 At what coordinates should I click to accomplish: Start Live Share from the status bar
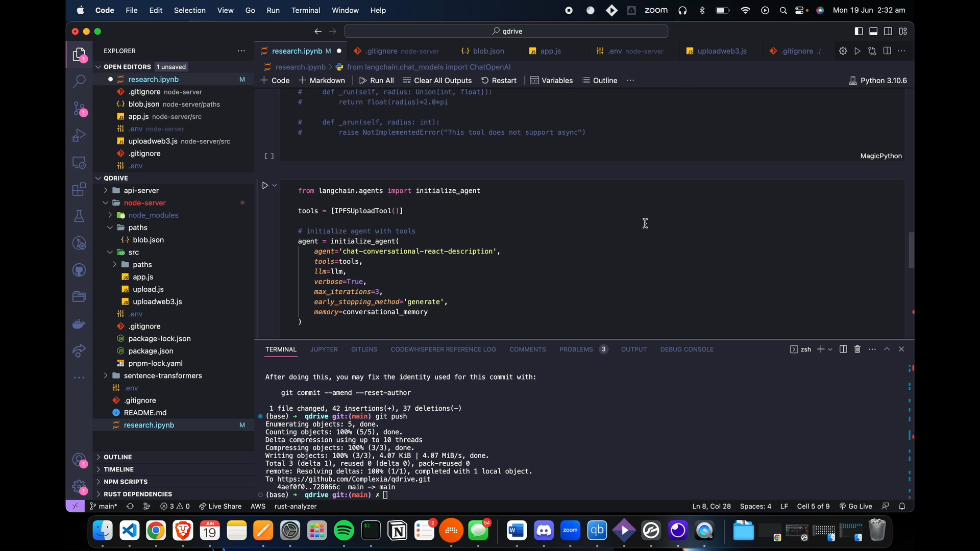pyautogui.click(x=220, y=507)
